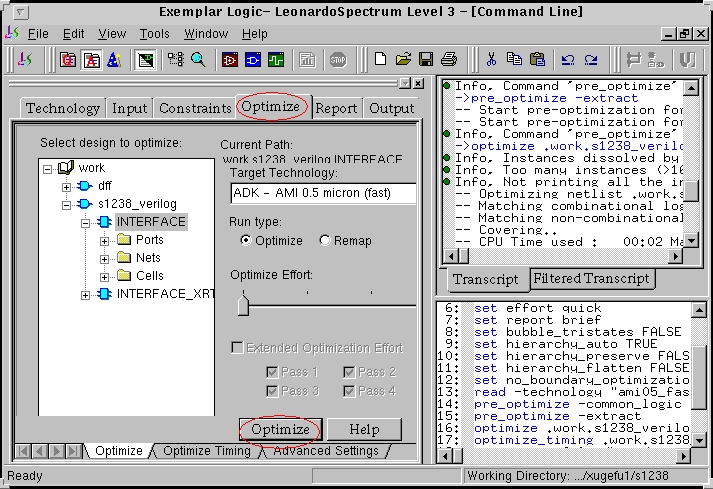
Task: Switch to the Technology tab
Action: point(63,108)
